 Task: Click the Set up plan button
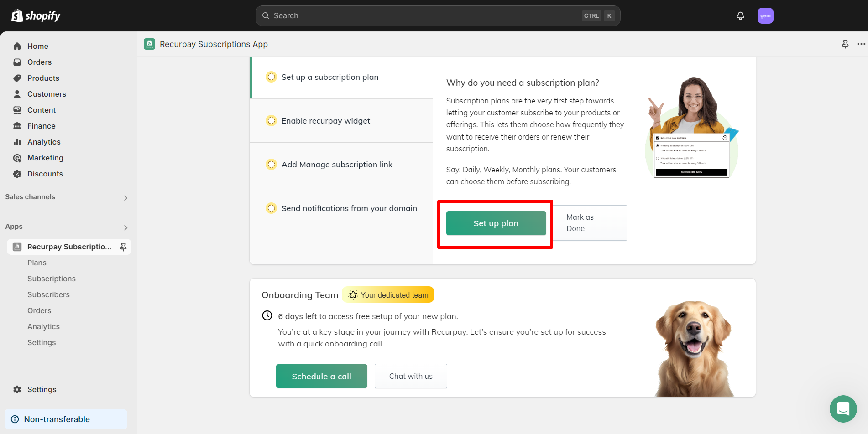pos(496,223)
